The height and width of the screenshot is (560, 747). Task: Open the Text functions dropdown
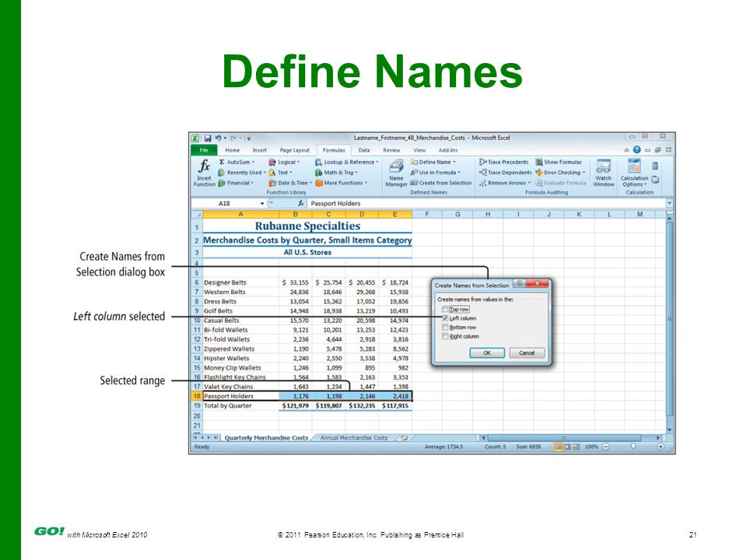(x=281, y=173)
